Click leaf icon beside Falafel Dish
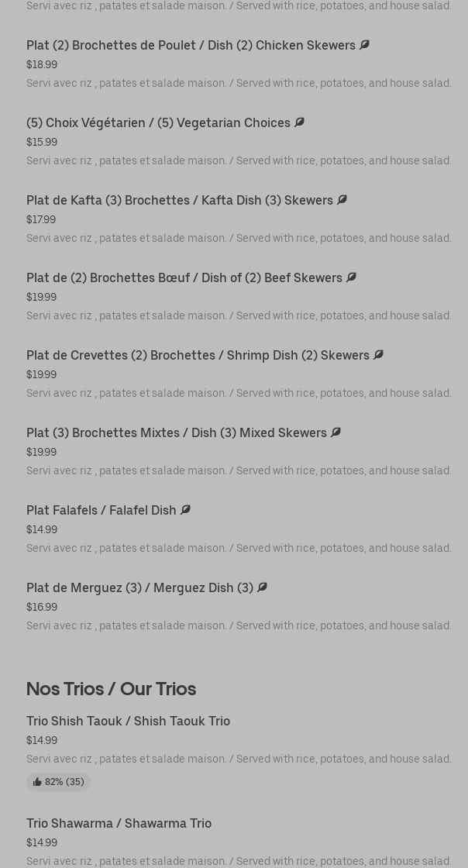This screenshot has height=868, width=468. tap(185, 510)
